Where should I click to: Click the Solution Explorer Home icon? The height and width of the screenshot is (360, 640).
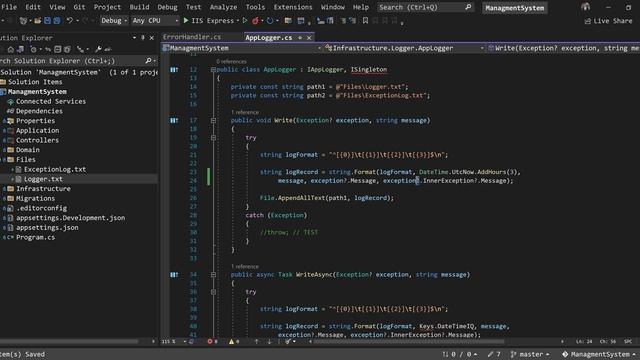(11, 49)
